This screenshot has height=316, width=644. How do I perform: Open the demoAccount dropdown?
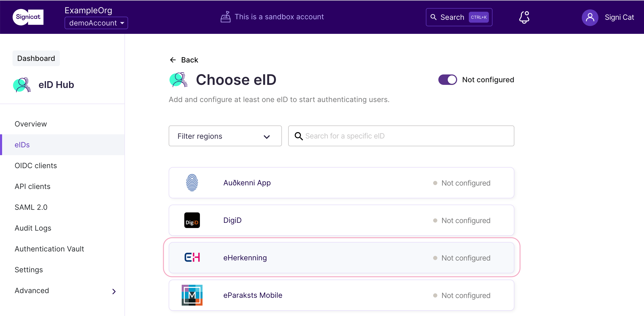[96, 23]
